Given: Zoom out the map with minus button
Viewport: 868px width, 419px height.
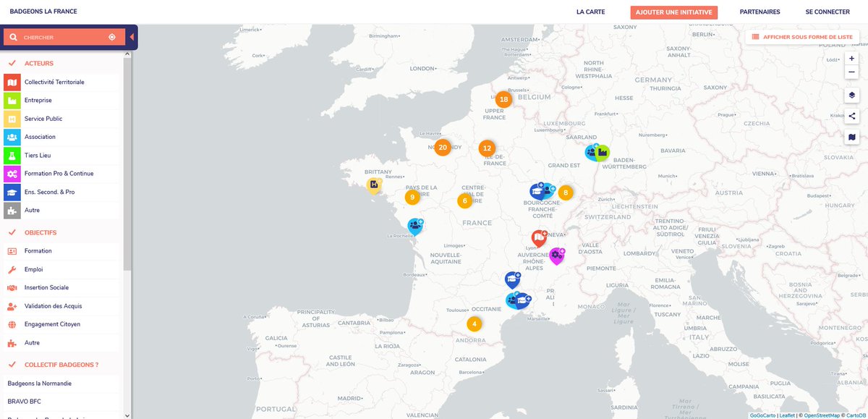Looking at the screenshot, I should click(851, 72).
